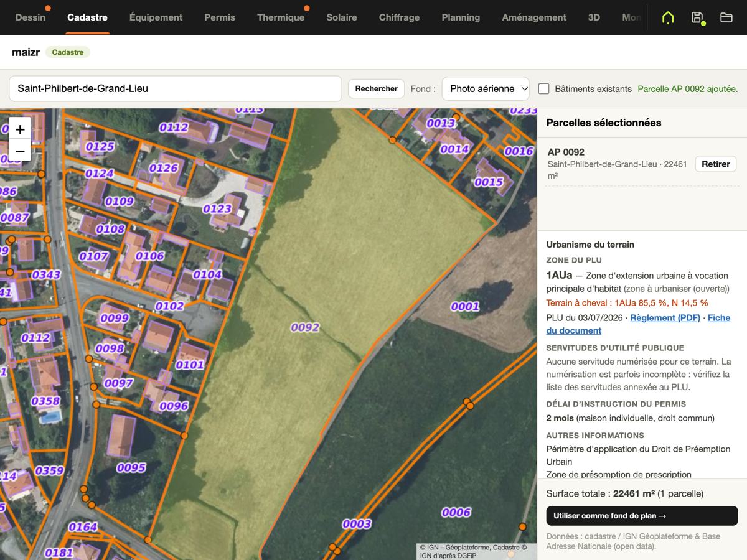Open the home icon in top bar
747x560 pixels.
668,17
